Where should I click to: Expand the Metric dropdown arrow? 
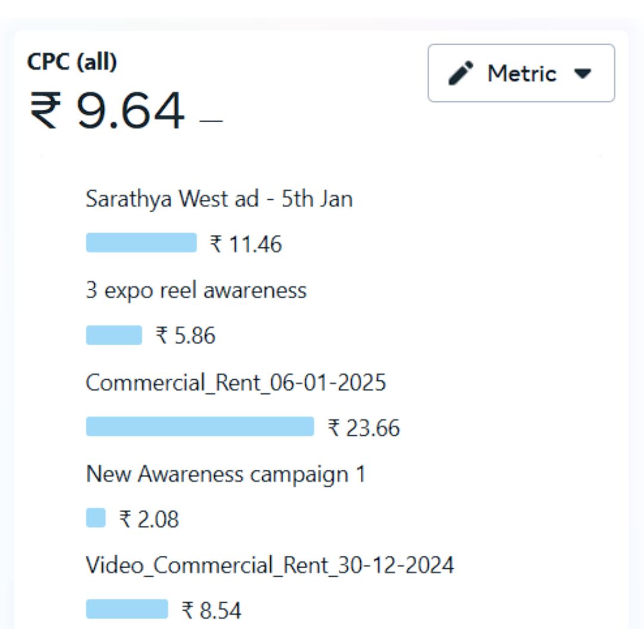[583, 74]
